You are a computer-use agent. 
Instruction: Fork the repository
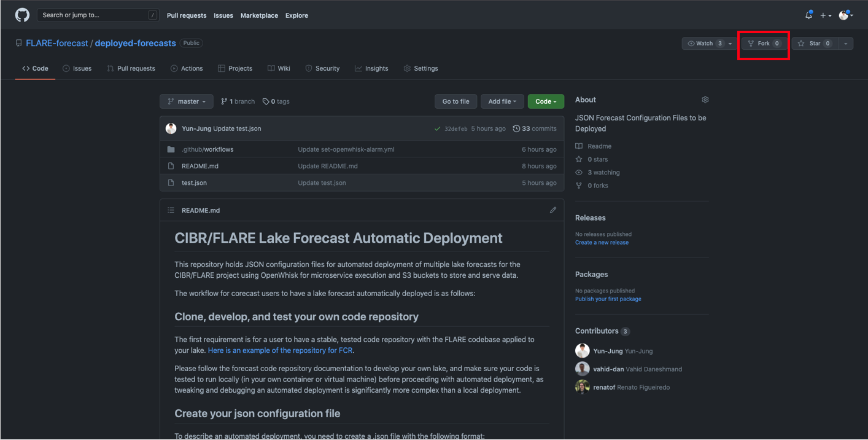(x=764, y=44)
